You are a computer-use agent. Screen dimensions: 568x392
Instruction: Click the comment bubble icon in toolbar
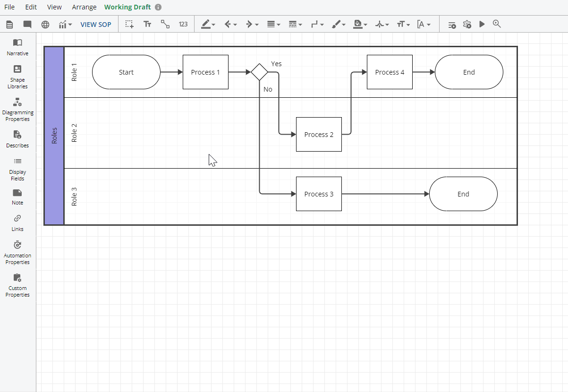point(27,25)
